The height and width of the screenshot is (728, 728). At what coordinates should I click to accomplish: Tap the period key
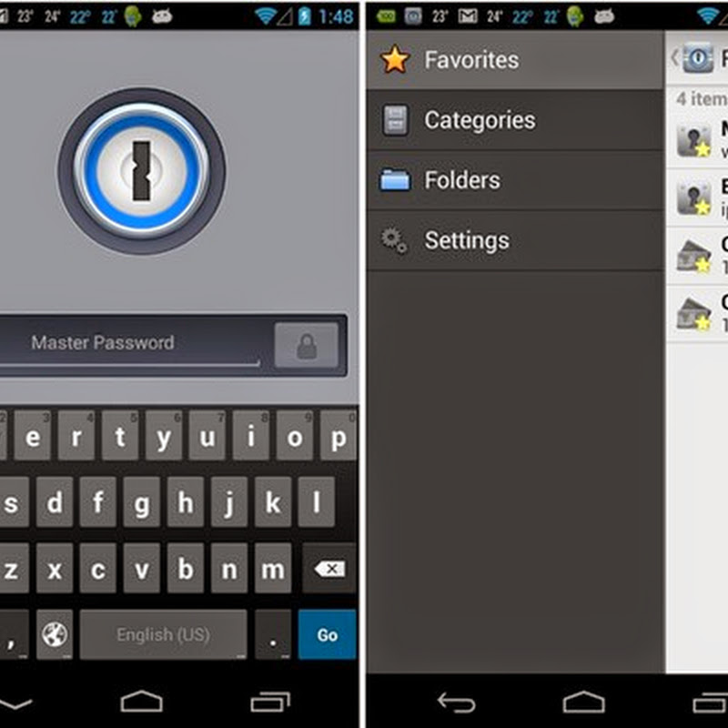tap(273, 634)
